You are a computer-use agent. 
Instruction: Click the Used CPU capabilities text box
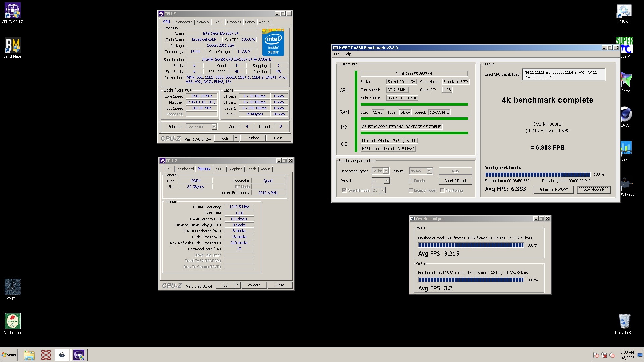point(563,75)
